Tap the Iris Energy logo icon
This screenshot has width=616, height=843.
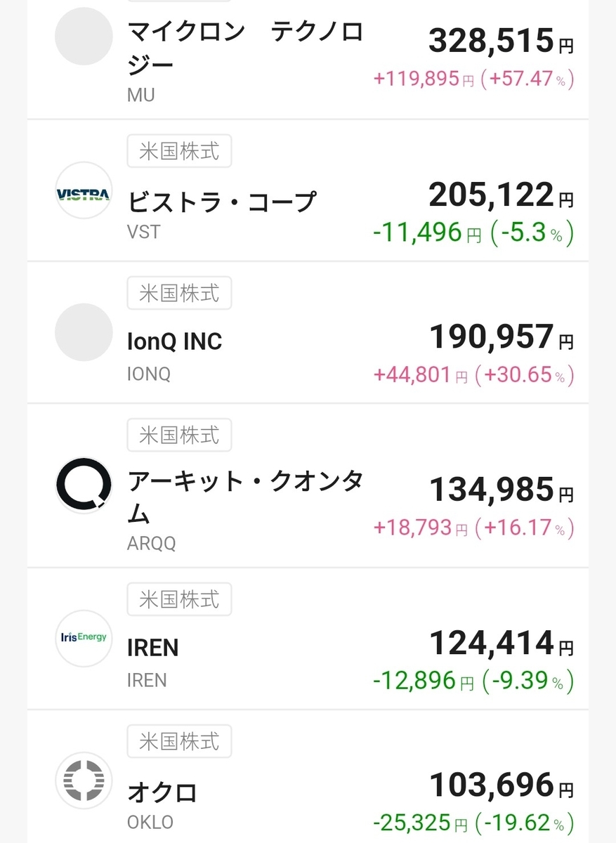(84, 638)
